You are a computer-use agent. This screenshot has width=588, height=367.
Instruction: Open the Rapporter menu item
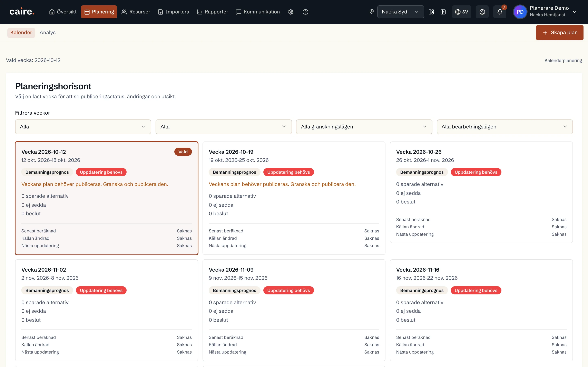(x=213, y=12)
